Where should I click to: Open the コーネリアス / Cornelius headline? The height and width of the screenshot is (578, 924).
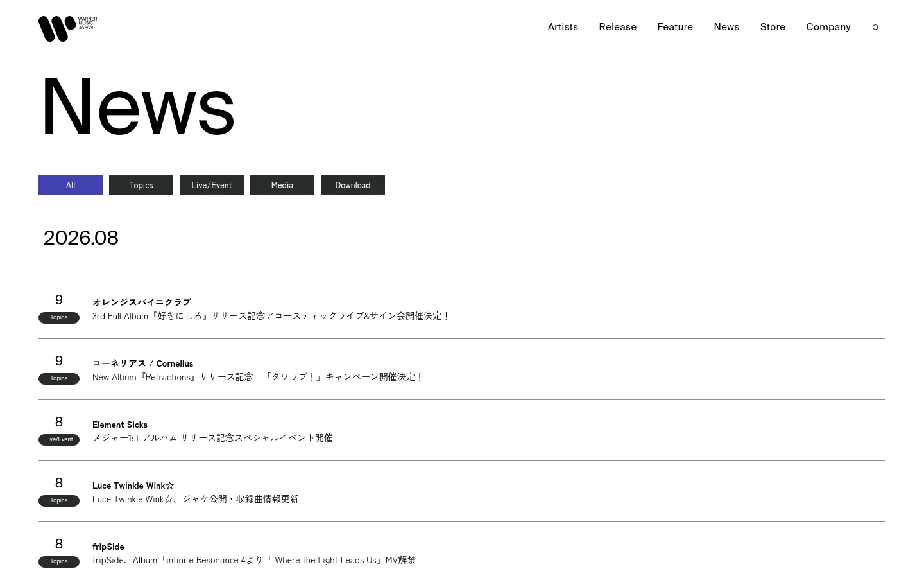(142, 363)
